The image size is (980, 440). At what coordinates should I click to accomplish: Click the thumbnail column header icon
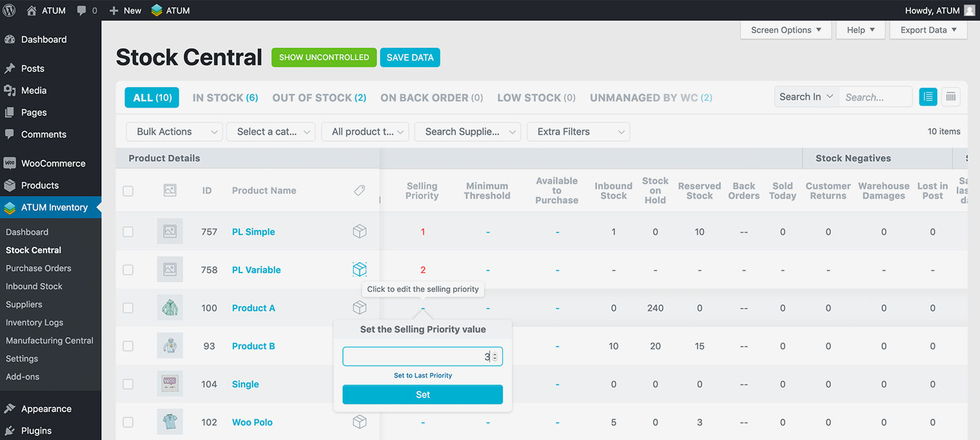pyautogui.click(x=170, y=190)
